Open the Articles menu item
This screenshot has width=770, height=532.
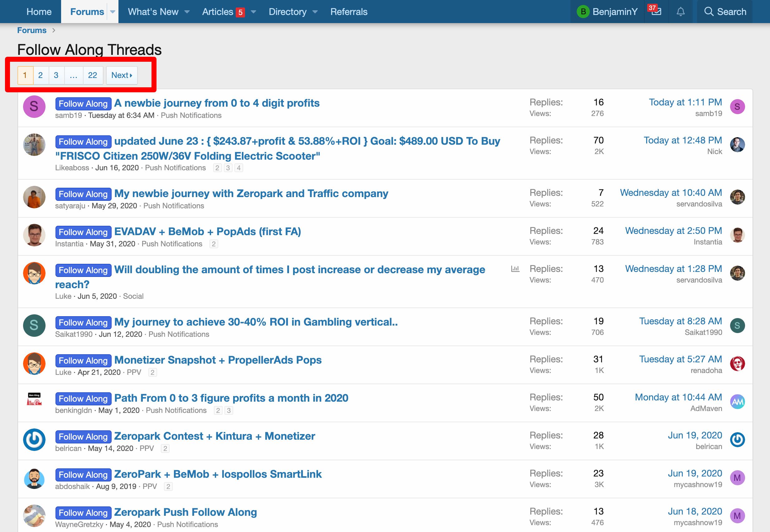click(218, 12)
